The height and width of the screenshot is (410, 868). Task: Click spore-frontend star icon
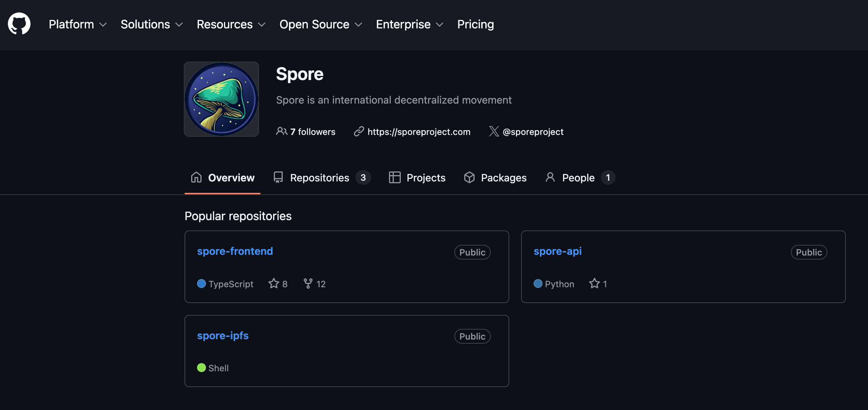(x=273, y=284)
